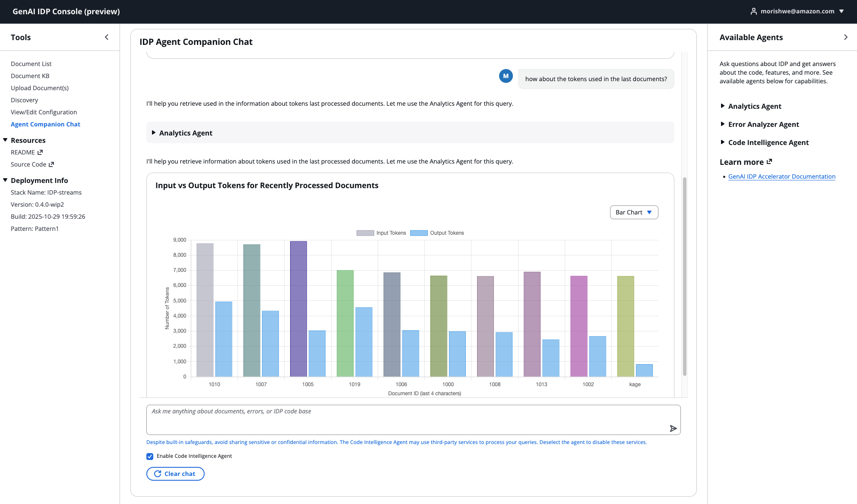Toggle Input Tokens legend series
Screen dimensions: 857x504
[x=381, y=233]
